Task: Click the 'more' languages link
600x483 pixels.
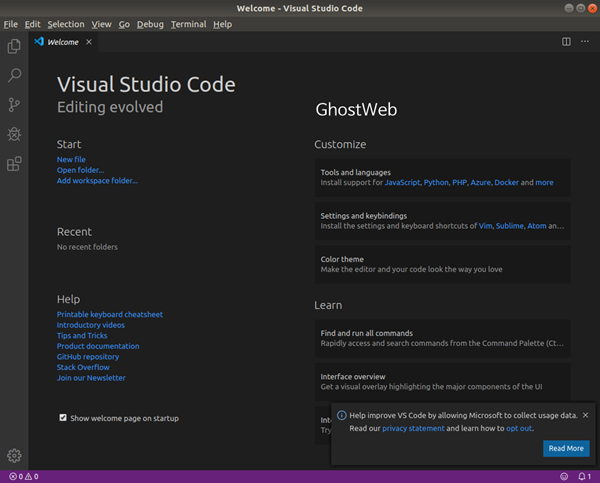Action: coord(544,183)
